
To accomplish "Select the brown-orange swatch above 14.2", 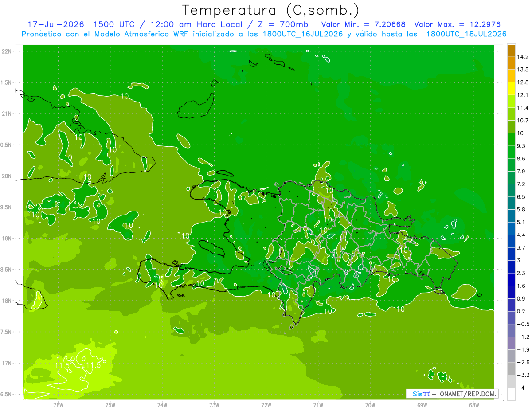I will (x=511, y=51).
